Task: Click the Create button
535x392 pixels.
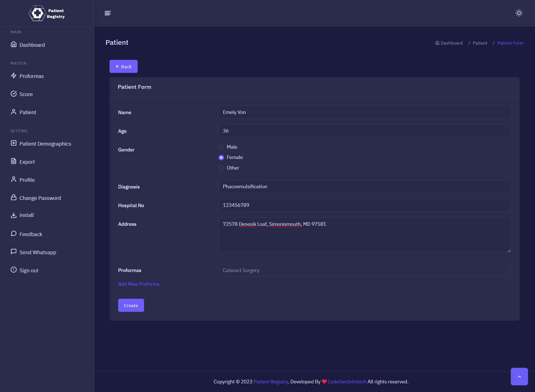Action: pos(131,305)
